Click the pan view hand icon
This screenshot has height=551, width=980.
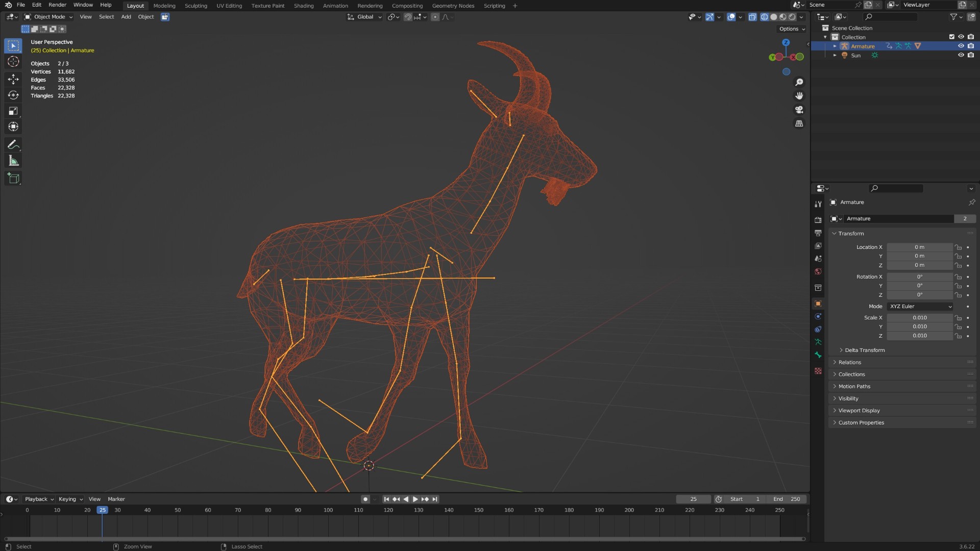click(x=799, y=96)
